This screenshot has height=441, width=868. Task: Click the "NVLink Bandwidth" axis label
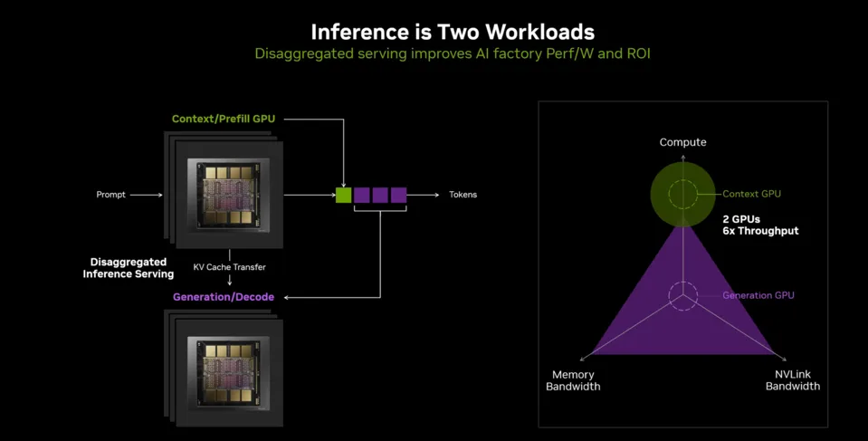(792, 380)
